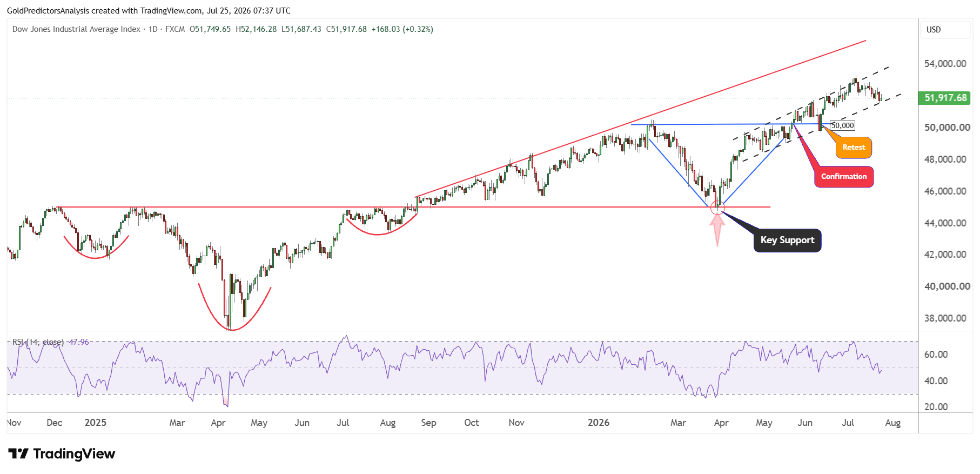
Task: Click the GoldPredictorsAnalysis attribution header text
Action: click(x=149, y=11)
